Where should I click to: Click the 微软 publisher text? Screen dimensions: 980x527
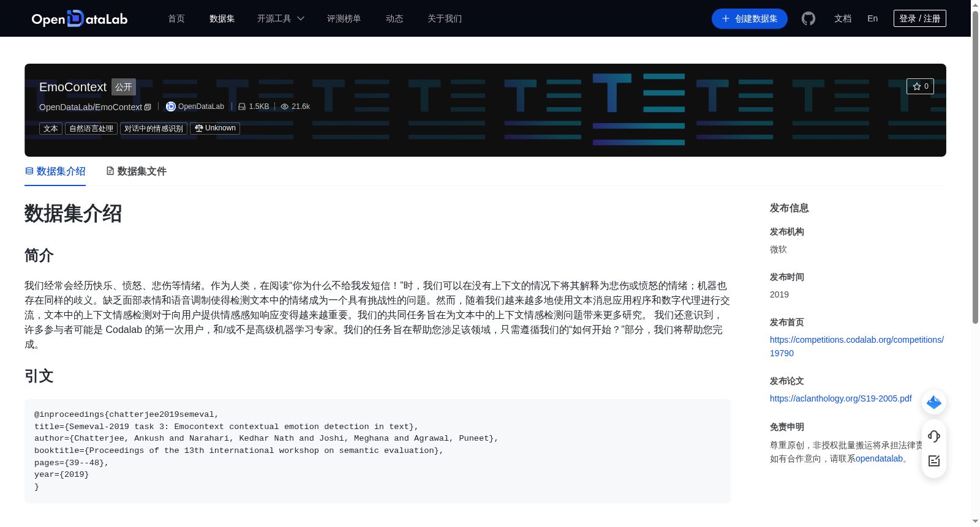[x=778, y=250]
